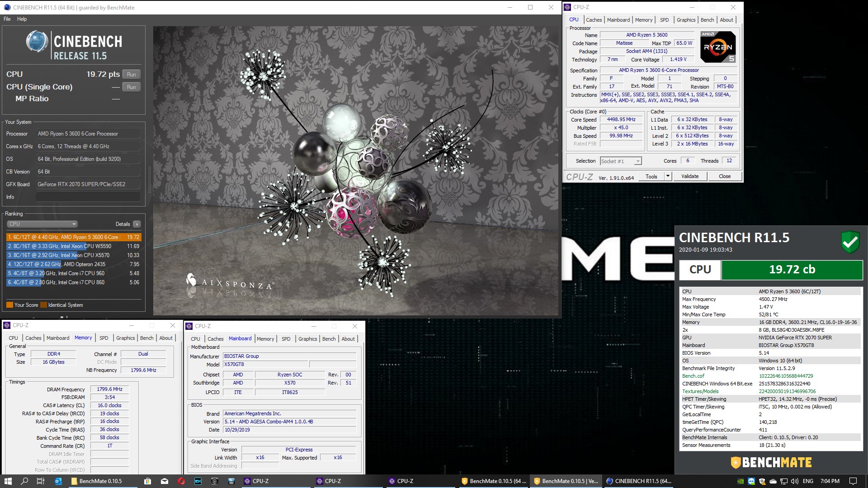Open Graphics tab in Mainboard CPU-Z window
Viewport: 868px width, 488px height.
pyautogui.click(x=308, y=339)
